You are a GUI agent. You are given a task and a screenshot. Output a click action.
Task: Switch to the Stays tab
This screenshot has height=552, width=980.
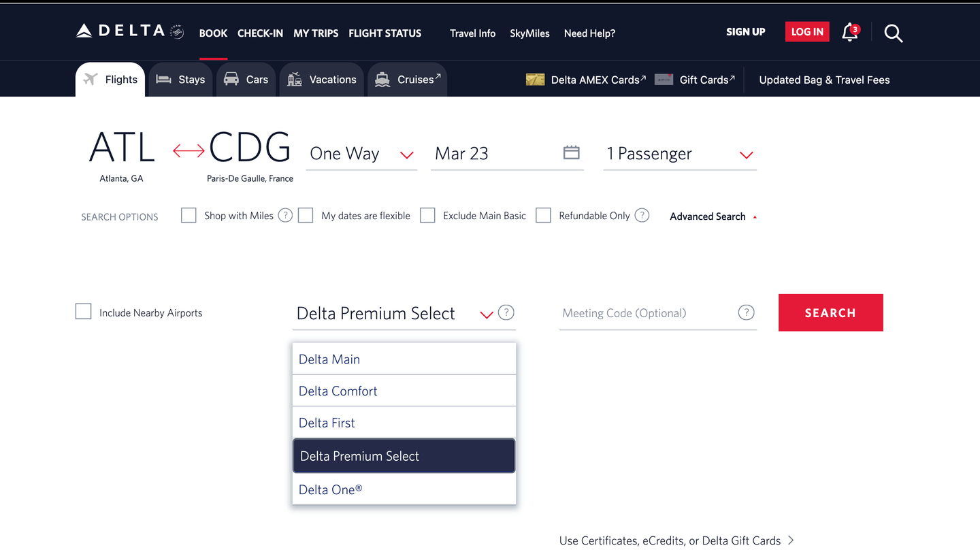[x=180, y=78]
